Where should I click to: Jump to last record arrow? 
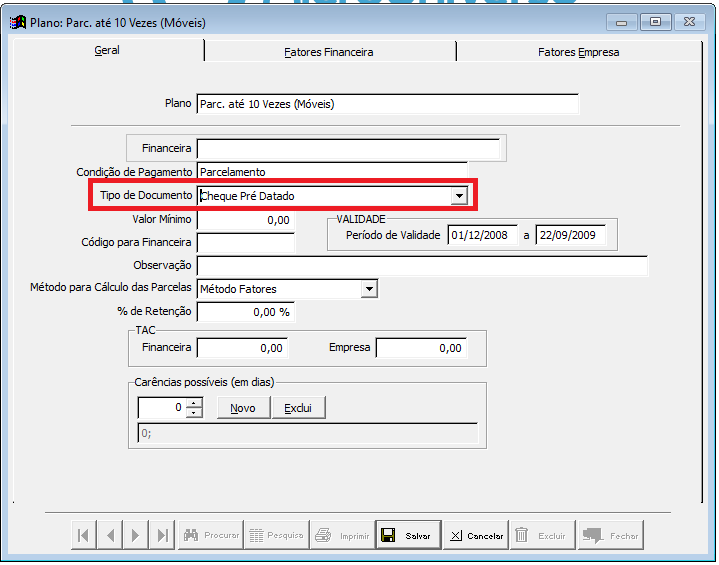pos(162,536)
